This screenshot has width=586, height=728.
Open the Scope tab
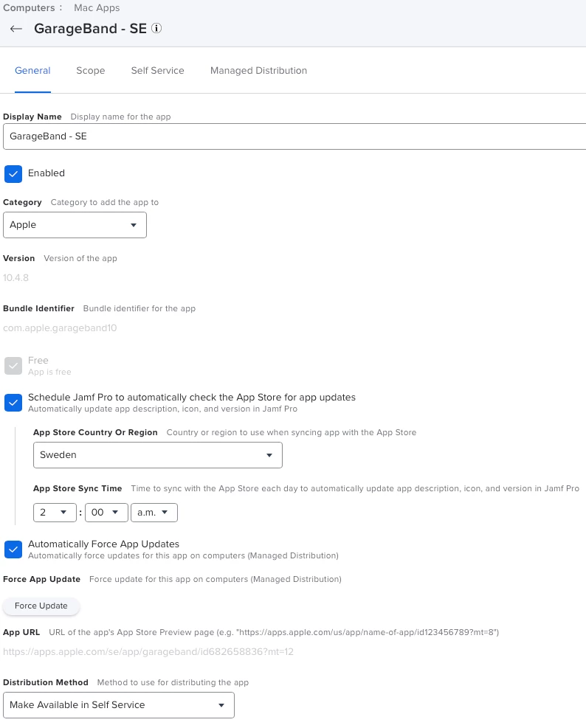point(91,71)
